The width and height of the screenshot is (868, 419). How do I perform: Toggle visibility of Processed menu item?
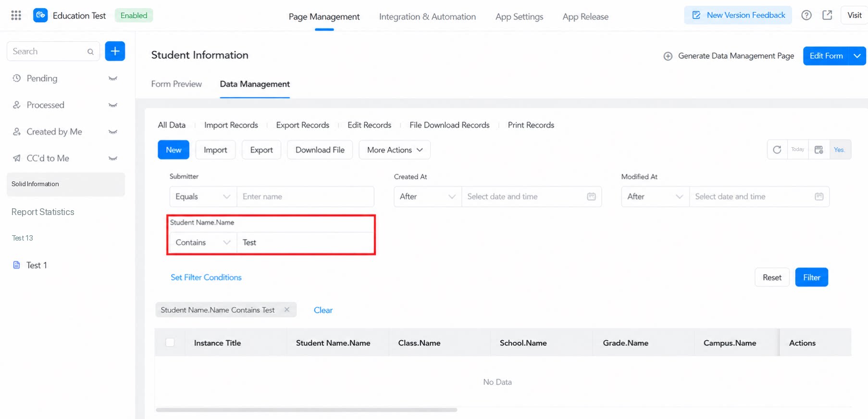[x=113, y=105]
